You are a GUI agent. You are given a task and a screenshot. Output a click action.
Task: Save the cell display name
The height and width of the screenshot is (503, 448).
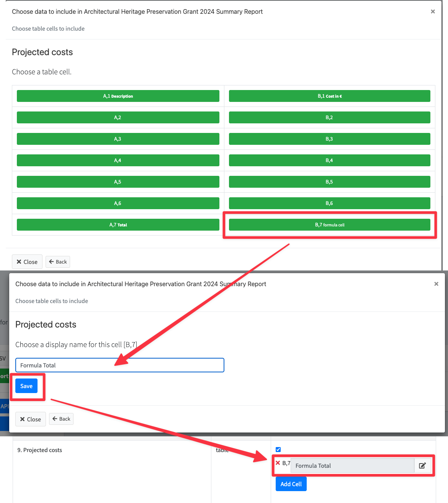pos(26,386)
